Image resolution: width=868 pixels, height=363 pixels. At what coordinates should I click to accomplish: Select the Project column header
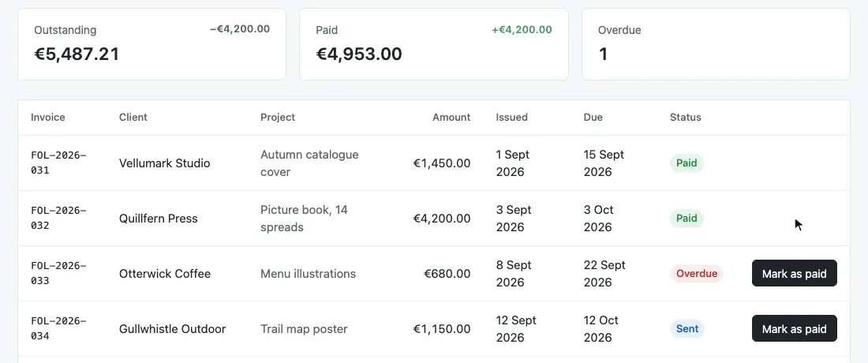coord(278,118)
